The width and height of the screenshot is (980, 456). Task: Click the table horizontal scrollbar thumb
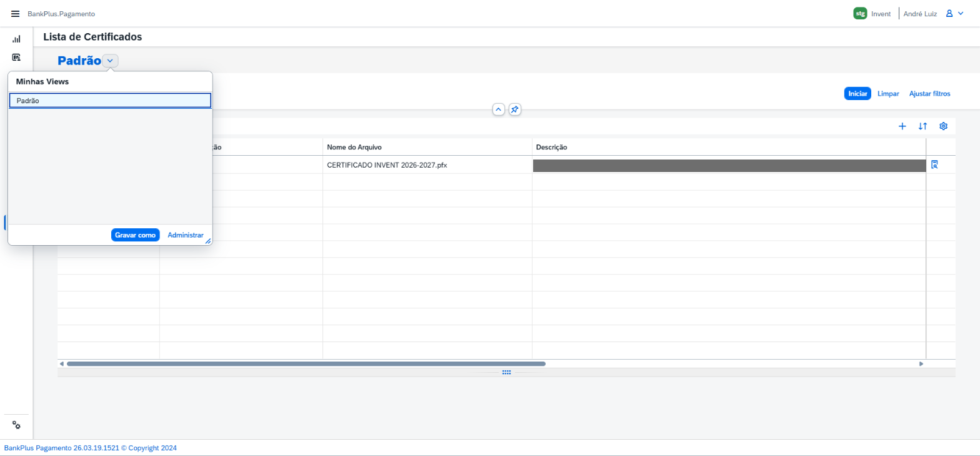(306, 363)
